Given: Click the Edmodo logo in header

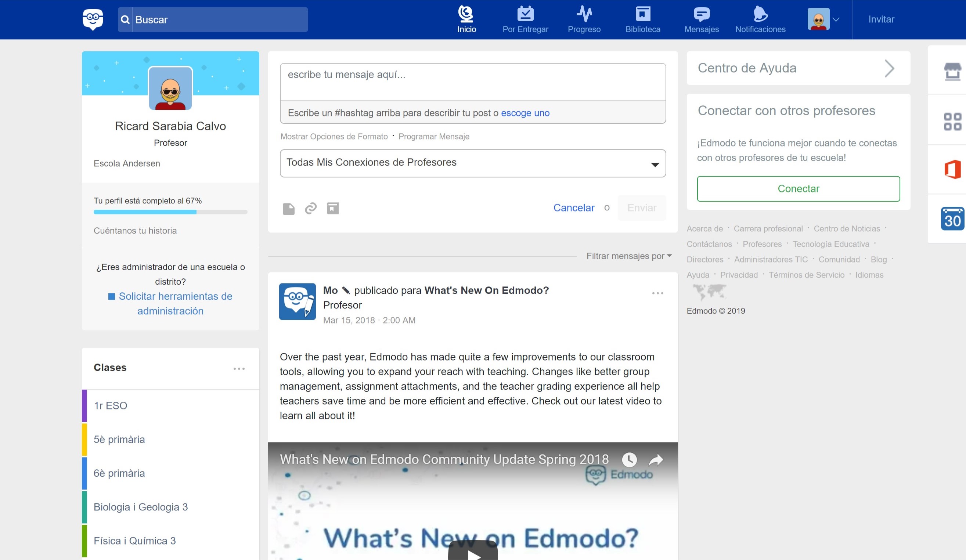Looking at the screenshot, I should click(x=93, y=19).
